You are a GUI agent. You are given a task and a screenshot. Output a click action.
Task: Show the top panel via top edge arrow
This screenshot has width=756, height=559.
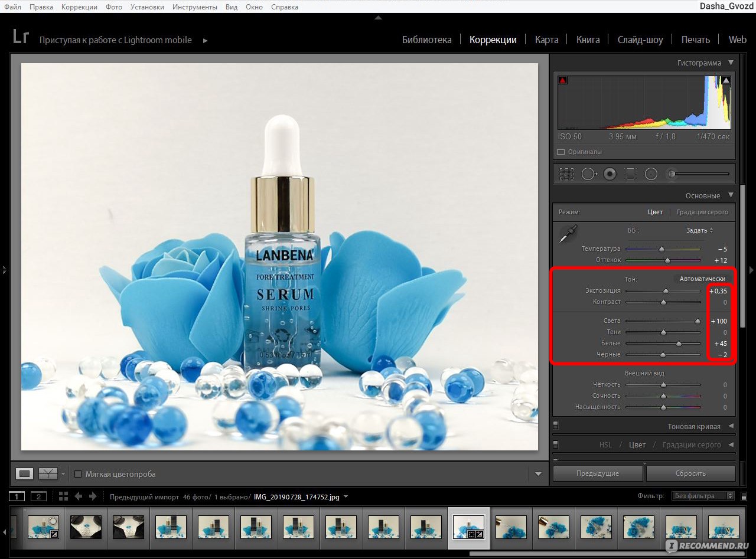pos(378,18)
